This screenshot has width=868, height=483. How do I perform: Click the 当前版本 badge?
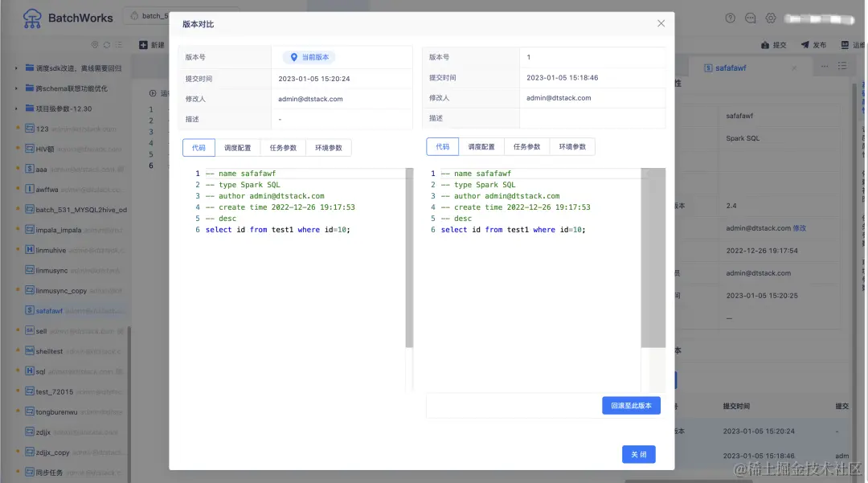click(x=309, y=57)
